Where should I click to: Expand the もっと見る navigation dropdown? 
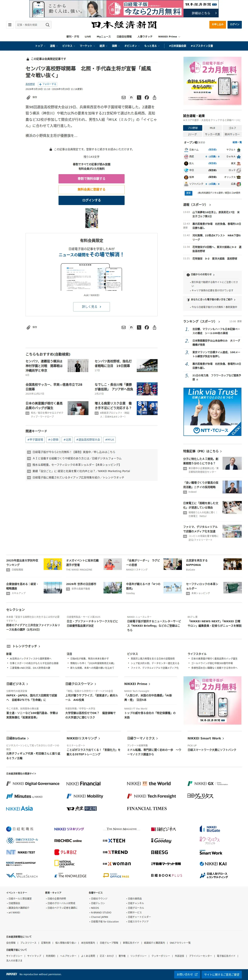(x=152, y=46)
